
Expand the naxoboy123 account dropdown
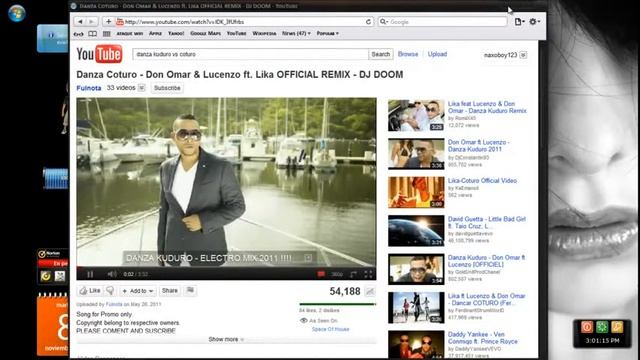(x=523, y=55)
